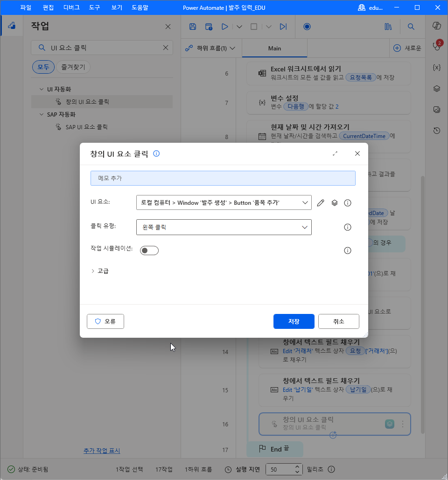The height and width of the screenshot is (480, 448).
Task: Click the Recorder circle icon
Action: coord(307,27)
